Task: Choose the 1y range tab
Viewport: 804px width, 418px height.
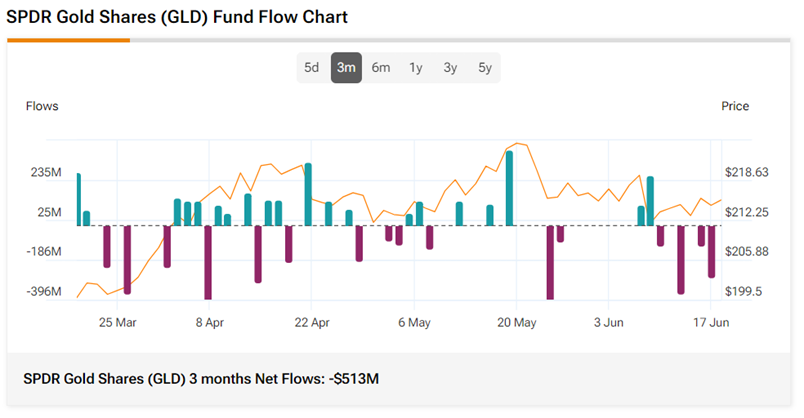Action: (x=416, y=68)
